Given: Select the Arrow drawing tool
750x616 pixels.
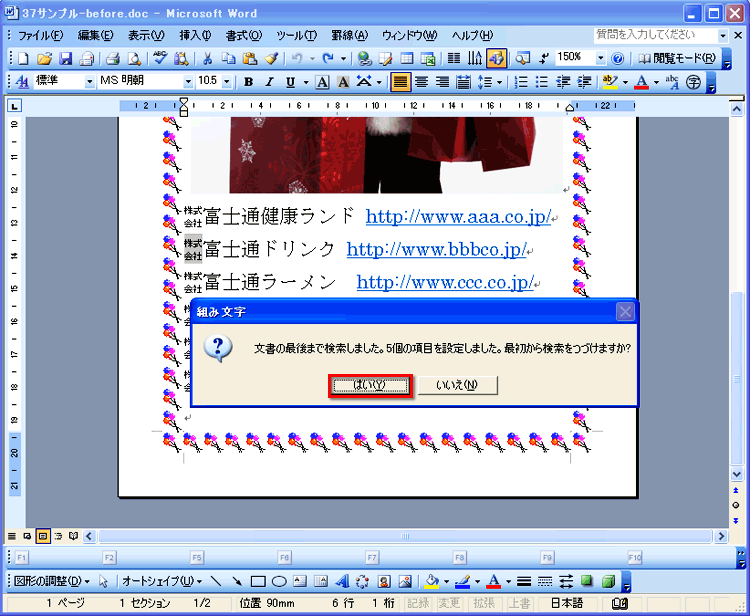Looking at the screenshot, I should point(237,582).
